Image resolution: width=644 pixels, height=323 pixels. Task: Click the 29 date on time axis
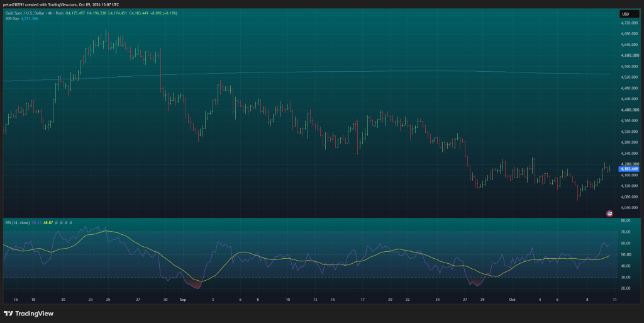click(x=482, y=300)
